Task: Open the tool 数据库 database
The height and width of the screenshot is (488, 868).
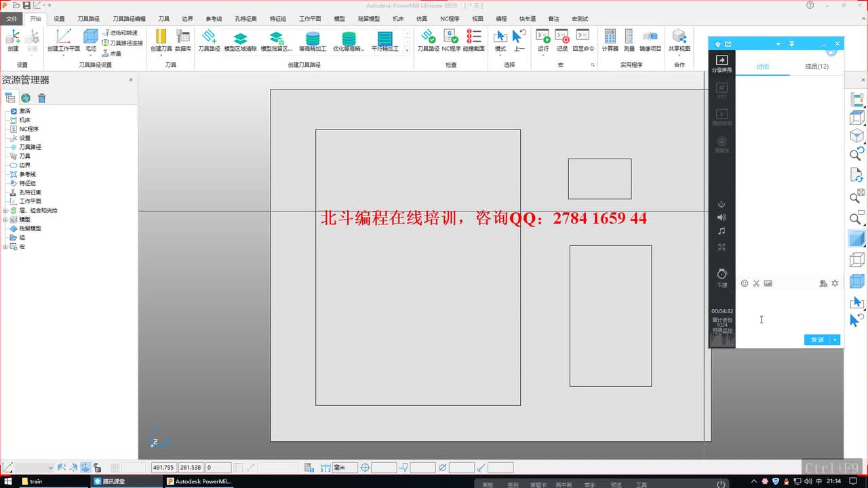Action: [182, 40]
